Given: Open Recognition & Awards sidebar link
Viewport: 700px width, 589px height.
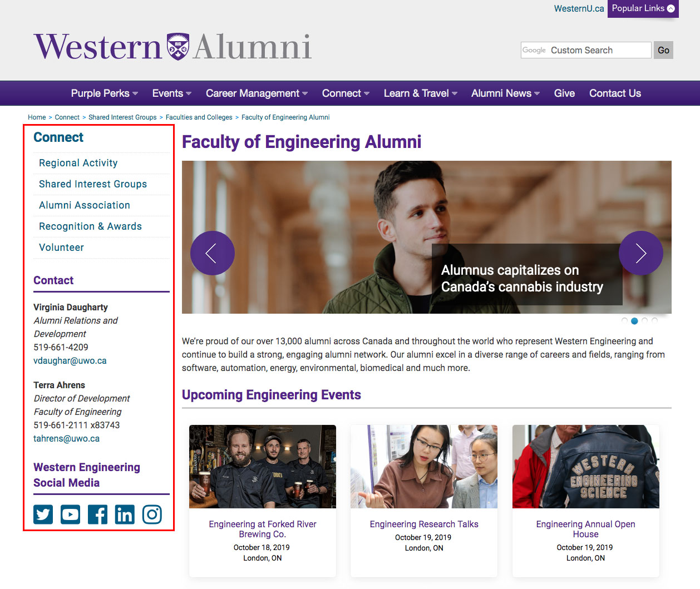Looking at the screenshot, I should (x=90, y=226).
